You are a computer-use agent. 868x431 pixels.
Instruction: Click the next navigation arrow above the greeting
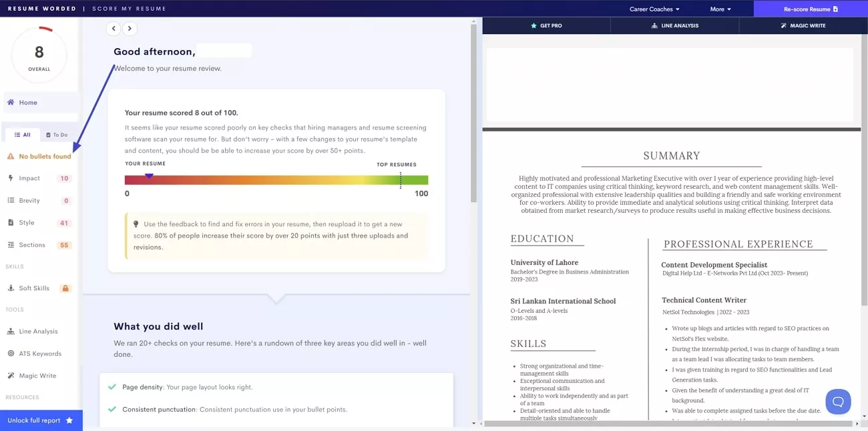130,29
